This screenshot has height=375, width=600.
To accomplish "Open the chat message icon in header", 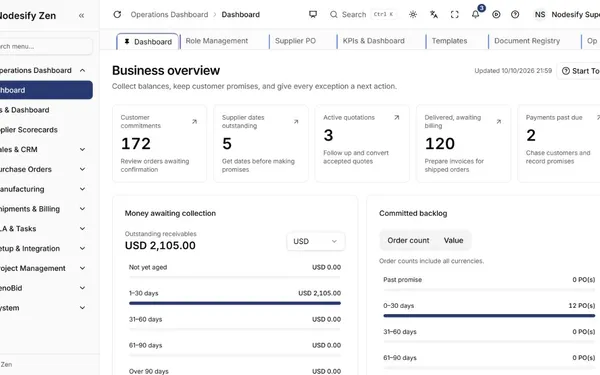I will [313, 15].
